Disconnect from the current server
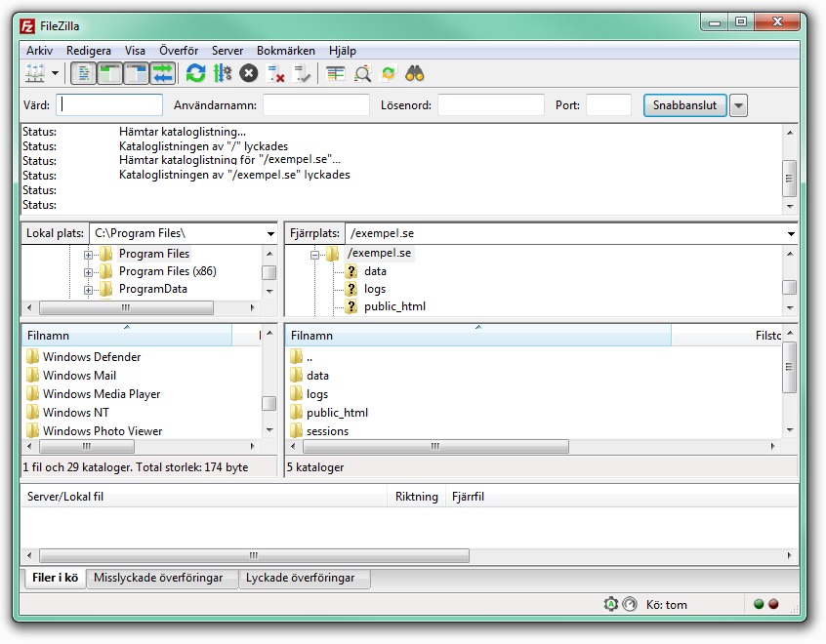 point(275,73)
